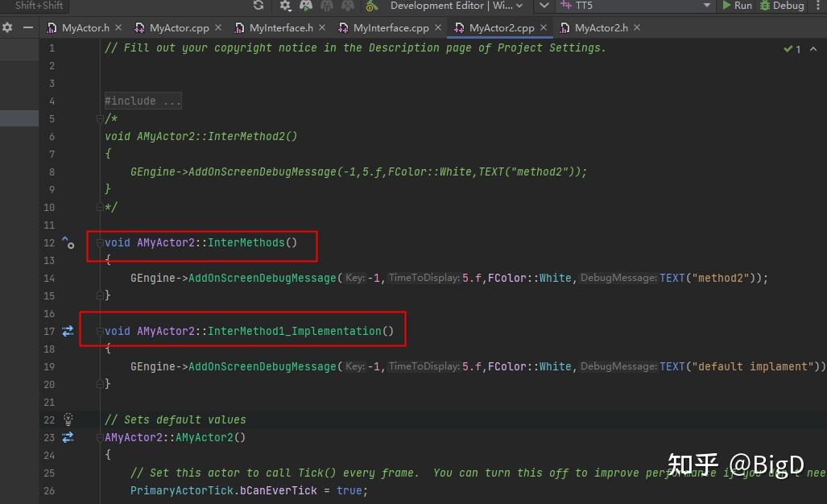The width and height of the screenshot is (827, 504).
Task: Click the override gutter icon at line 12
Action: click(68, 242)
